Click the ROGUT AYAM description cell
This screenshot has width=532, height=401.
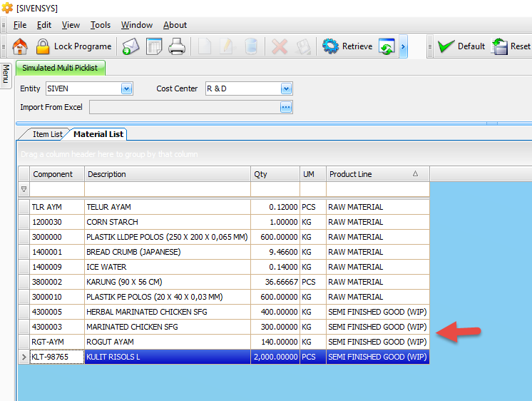point(168,342)
